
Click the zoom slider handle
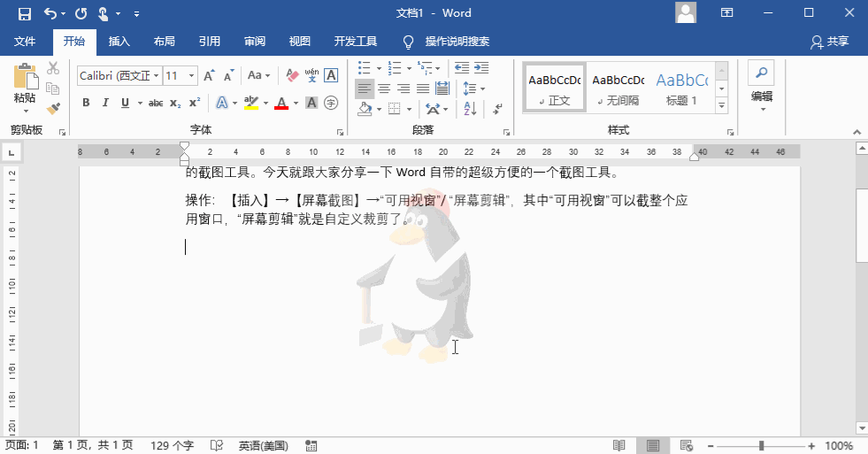pos(762,446)
